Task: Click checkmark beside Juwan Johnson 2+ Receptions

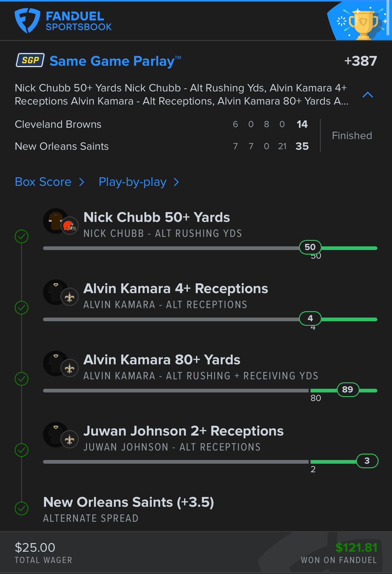Action: click(x=22, y=450)
